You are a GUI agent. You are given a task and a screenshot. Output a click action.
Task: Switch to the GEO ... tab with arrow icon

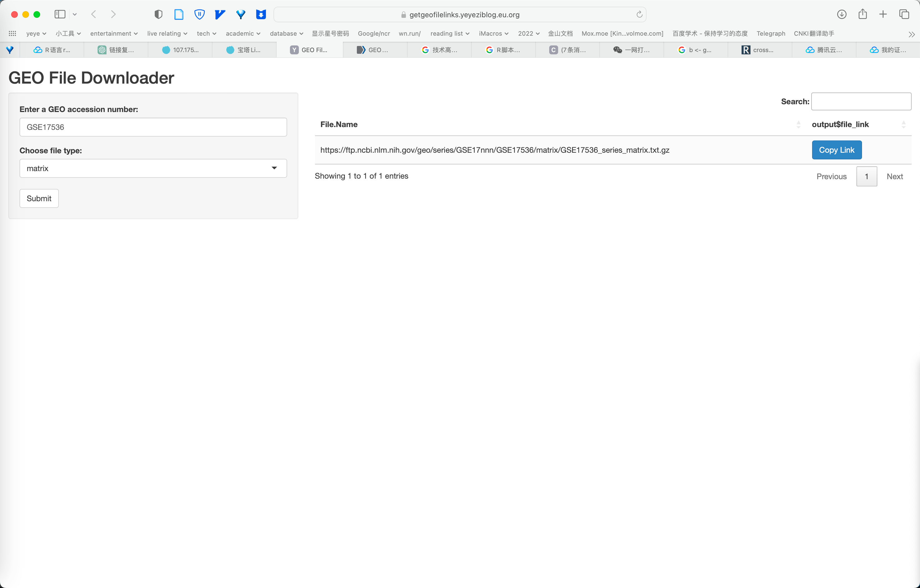(x=375, y=50)
